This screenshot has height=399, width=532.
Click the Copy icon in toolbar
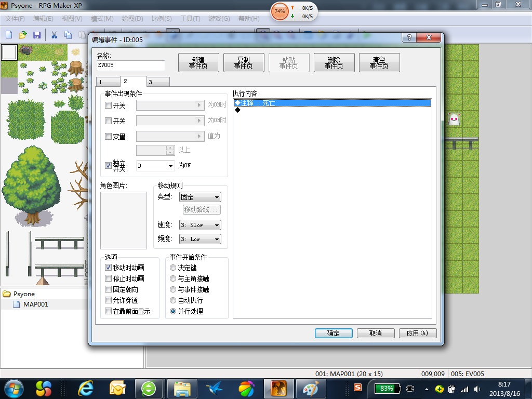pyautogui.click(x=68, y=35)
